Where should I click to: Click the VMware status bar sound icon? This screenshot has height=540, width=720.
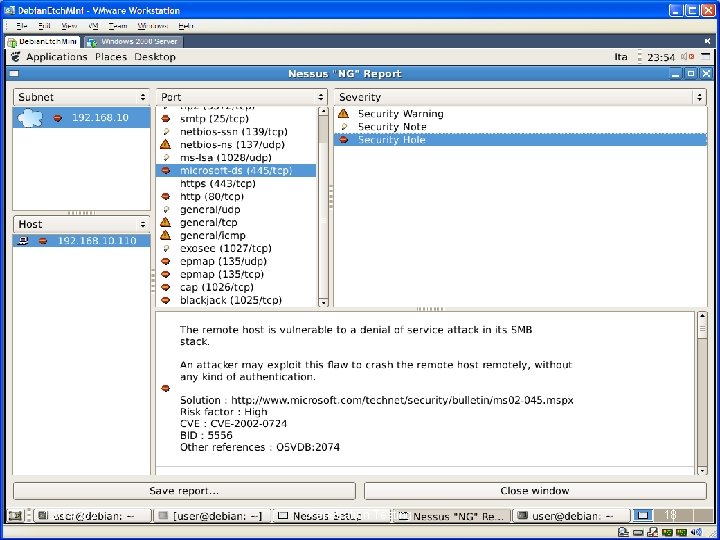point(696,533)
